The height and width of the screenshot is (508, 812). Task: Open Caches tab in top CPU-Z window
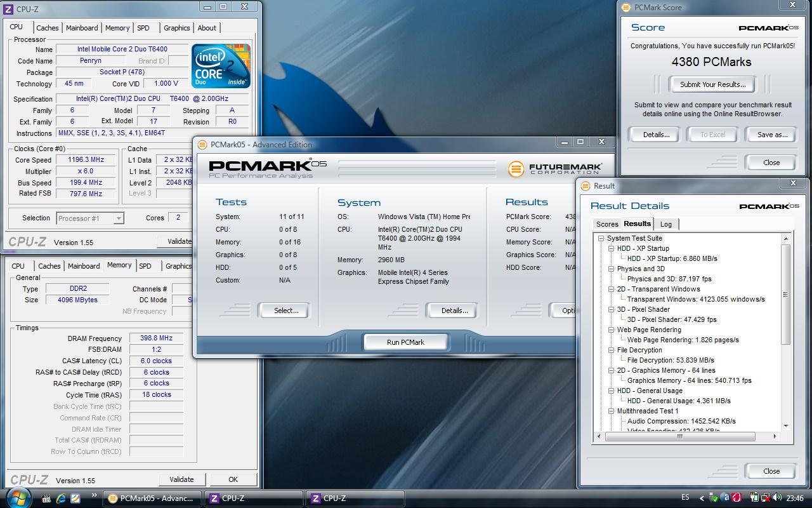click(x=47, y=28)
